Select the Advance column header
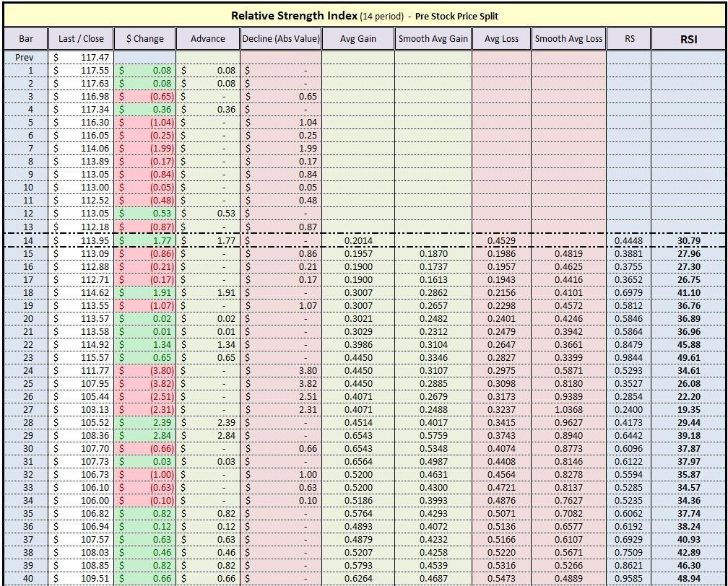Screen dimensions: 728x586 207,39
